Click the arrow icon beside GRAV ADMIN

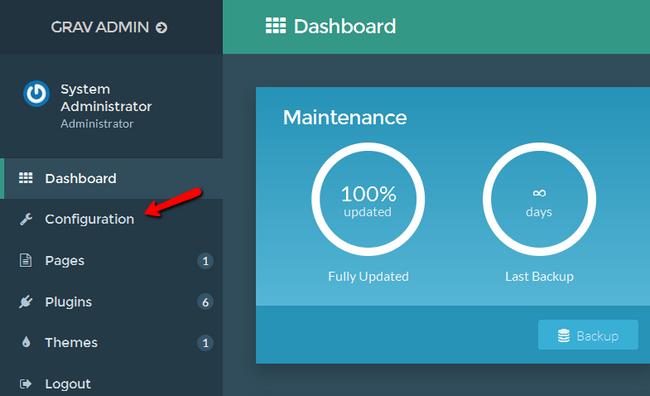point(161,28)
